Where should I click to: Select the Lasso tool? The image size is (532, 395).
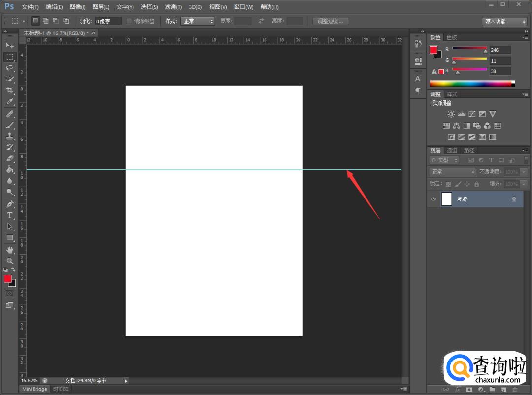click(10, 68)
